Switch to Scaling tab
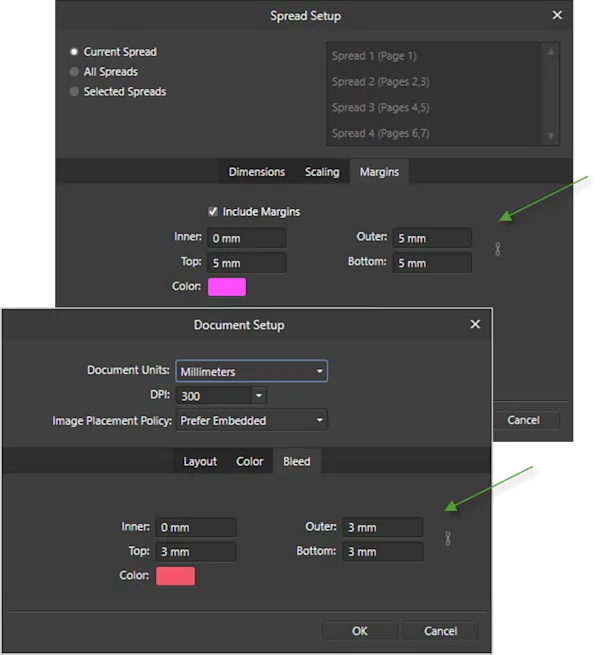The image size is (600, 655). coord(322,172)
